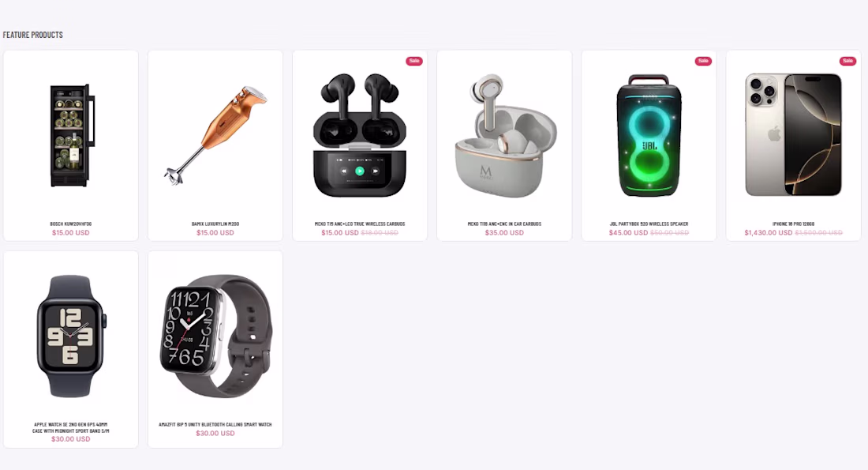
Task: Open JBL Partybox 520 Wireless Speaker link
Action: (x=649, y=224)
